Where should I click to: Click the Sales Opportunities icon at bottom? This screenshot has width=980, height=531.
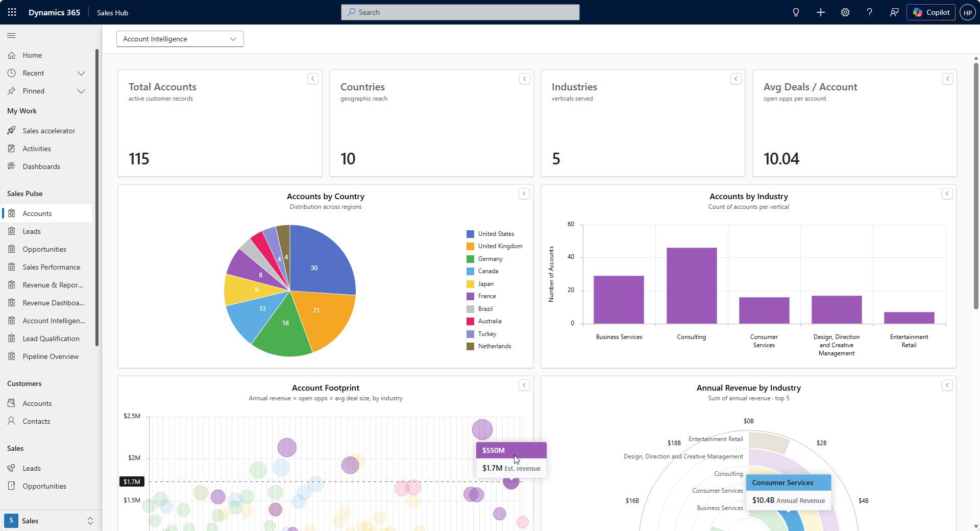[12, 486]
